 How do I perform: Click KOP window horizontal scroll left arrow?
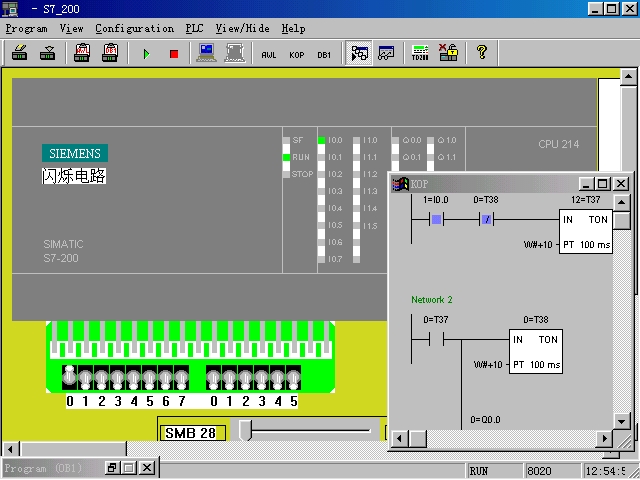400,439
